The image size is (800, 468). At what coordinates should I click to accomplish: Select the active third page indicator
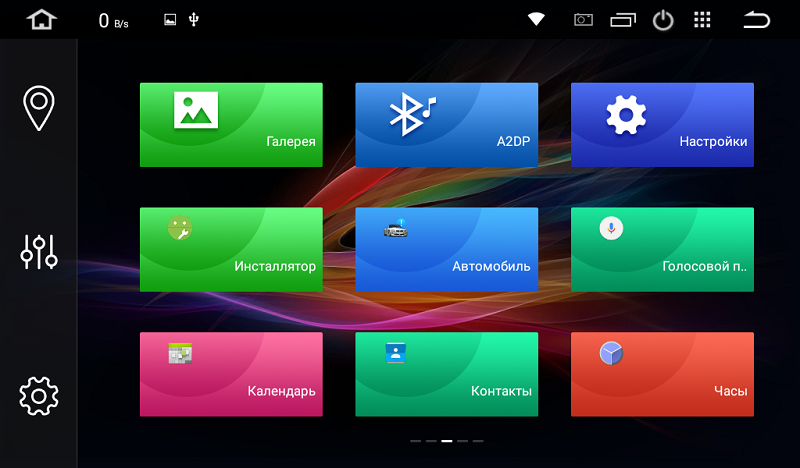point(447,441)
